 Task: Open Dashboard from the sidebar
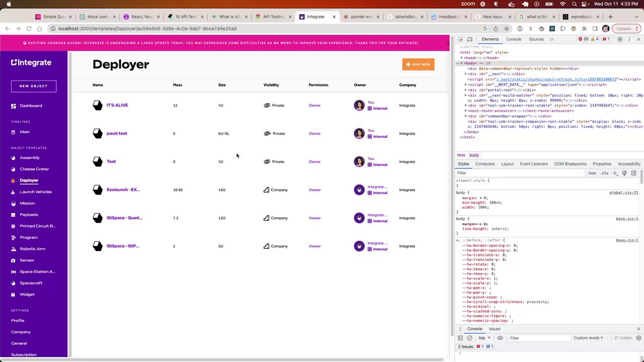coord(27,106)
